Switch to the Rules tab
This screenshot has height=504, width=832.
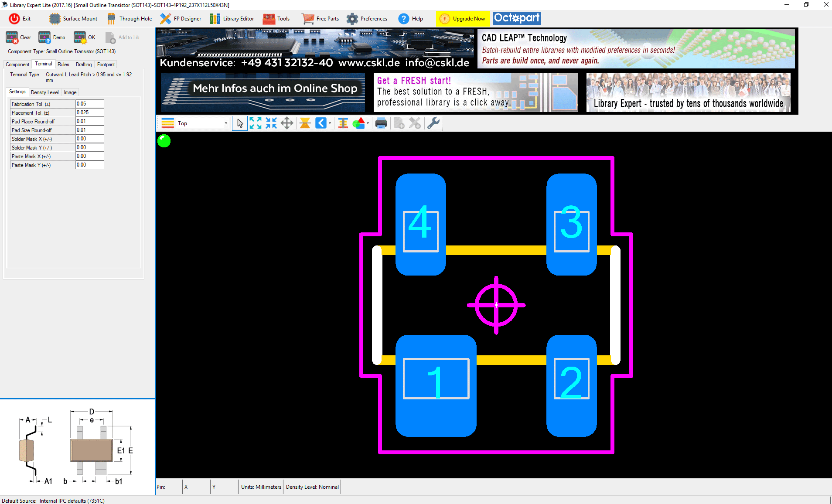tap(63, 65)
